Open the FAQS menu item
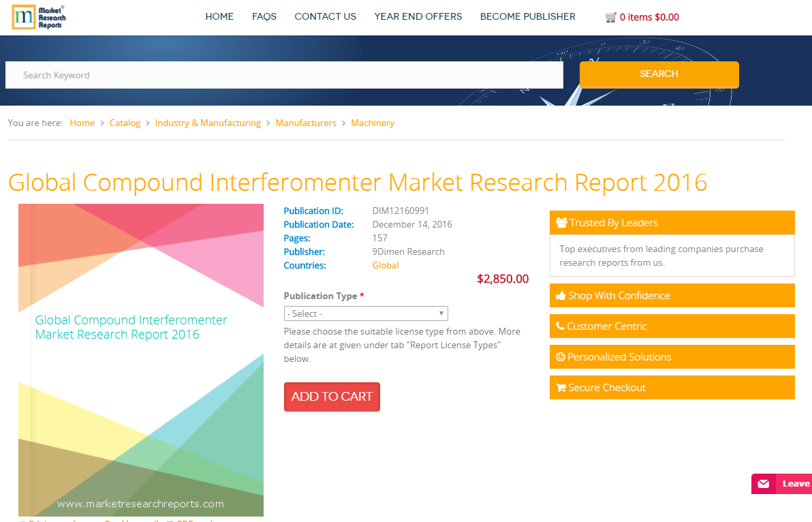Image resolution: width=812 pixels, height=522 pixels. tap(264, 16)
